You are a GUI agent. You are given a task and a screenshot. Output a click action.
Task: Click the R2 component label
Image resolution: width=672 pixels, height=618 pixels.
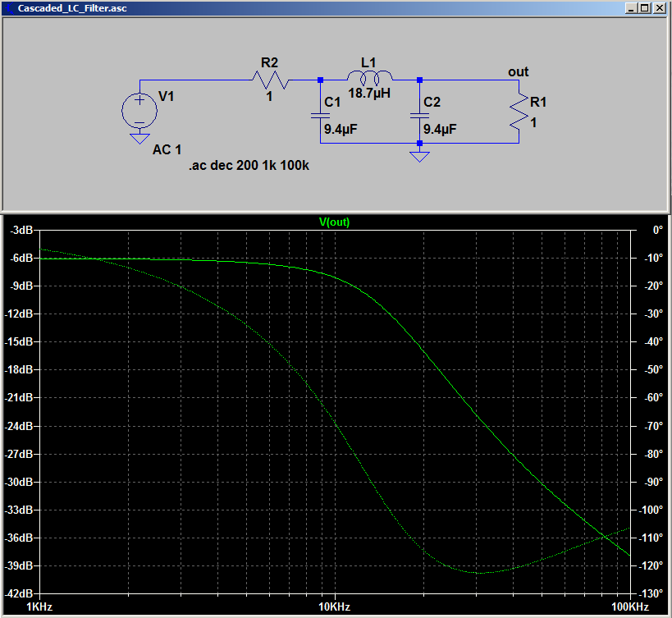click(269, 62)
